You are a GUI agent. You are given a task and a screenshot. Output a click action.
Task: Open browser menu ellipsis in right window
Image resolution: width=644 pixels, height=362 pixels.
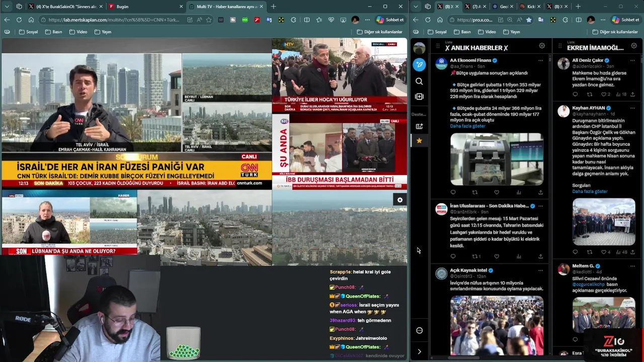tap(603, 20)
